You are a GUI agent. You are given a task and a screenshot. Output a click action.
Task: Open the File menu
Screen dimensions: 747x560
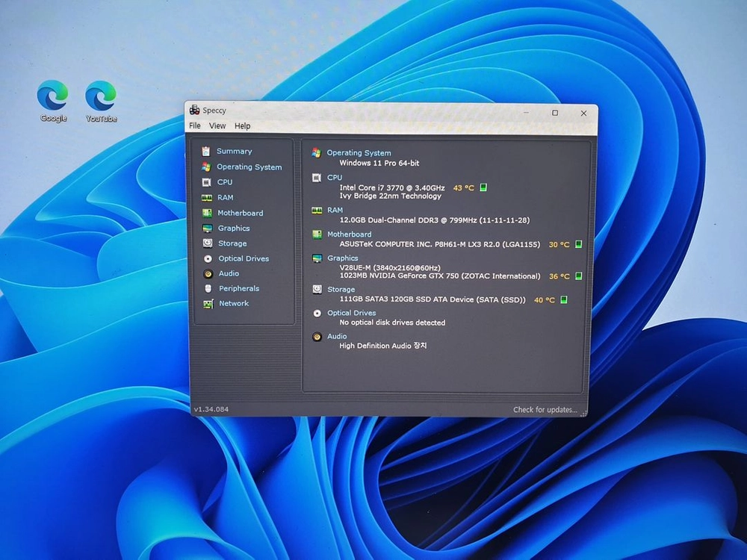coord(195,125)
